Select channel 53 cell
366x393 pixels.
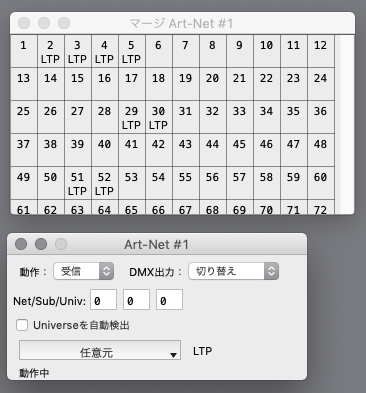pos(132,183)
